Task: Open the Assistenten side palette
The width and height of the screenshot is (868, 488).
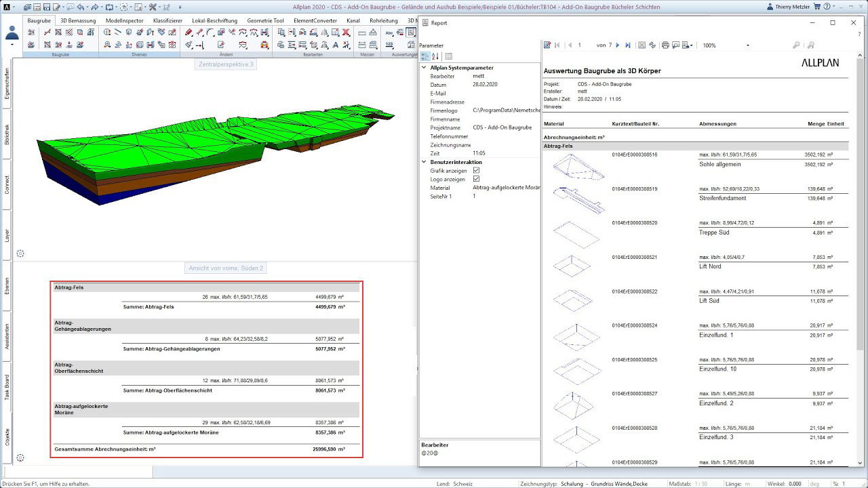Action: 7,335
